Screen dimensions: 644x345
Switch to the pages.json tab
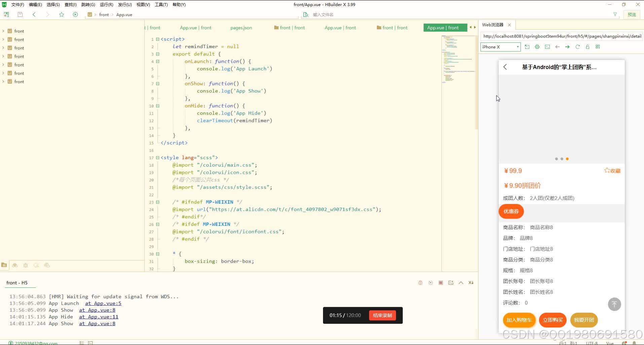point(241,28)
